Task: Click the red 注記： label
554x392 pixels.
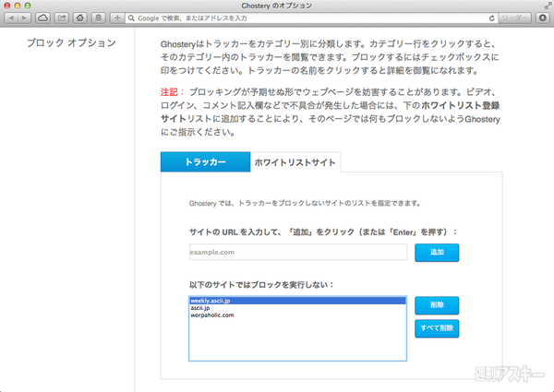Action: click(x=173, y=92)
